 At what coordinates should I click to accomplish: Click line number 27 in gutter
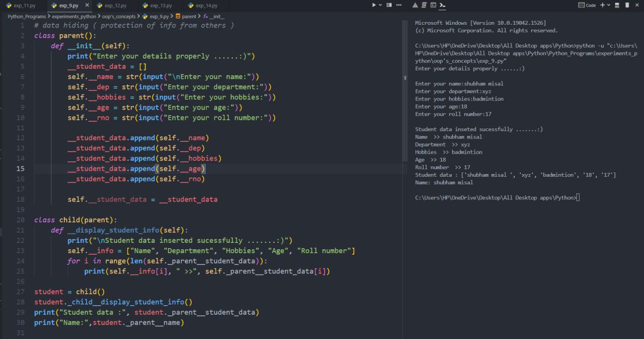point(21,292)
